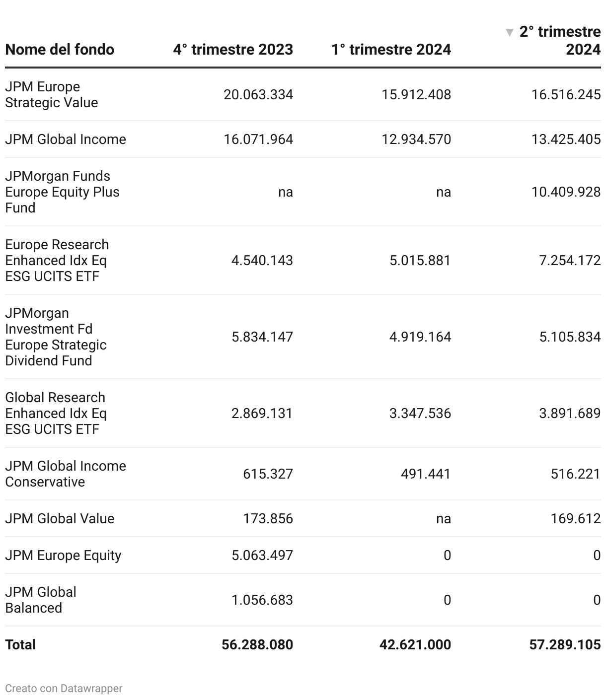
Task: Click Global Research Enhanced Idx Eq ESG entry
Action: click(x=56, y=413)
